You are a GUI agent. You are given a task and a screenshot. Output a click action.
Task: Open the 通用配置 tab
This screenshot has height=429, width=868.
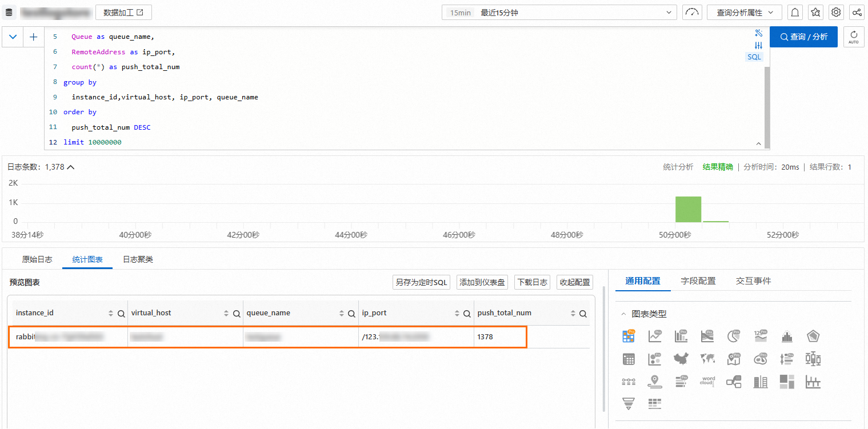(643, 281)
